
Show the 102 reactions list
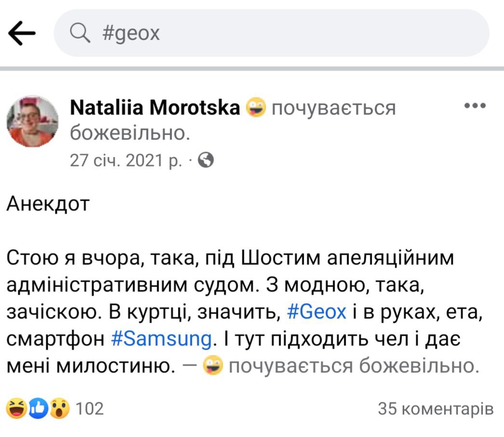coord(90,409)
